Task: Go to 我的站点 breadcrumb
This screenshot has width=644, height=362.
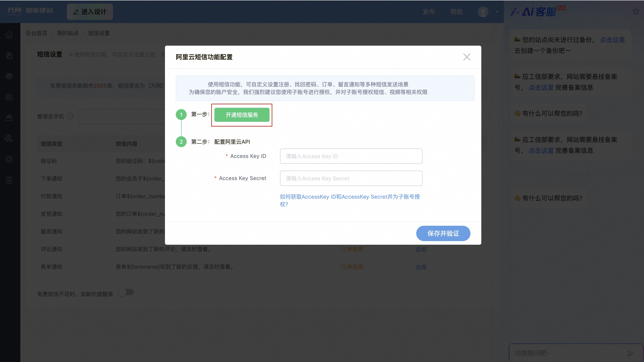Action: [68, 33]
